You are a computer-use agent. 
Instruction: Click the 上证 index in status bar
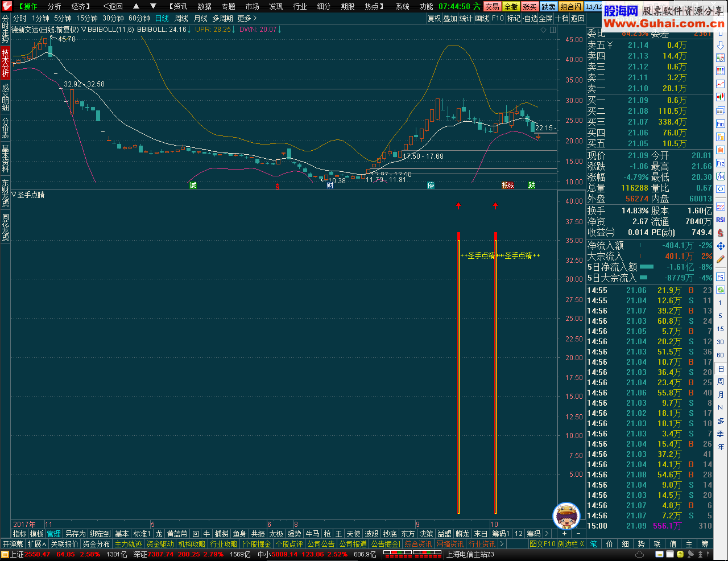pyautogui.click(x=17, y=554)
